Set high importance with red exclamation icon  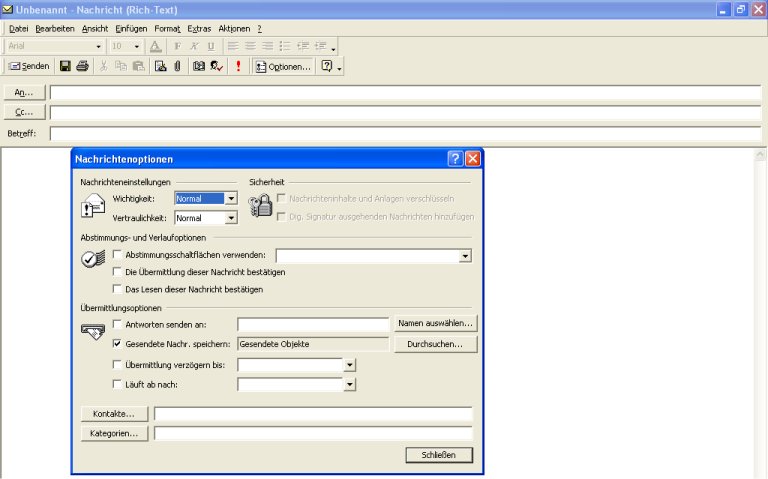[239, 66]
